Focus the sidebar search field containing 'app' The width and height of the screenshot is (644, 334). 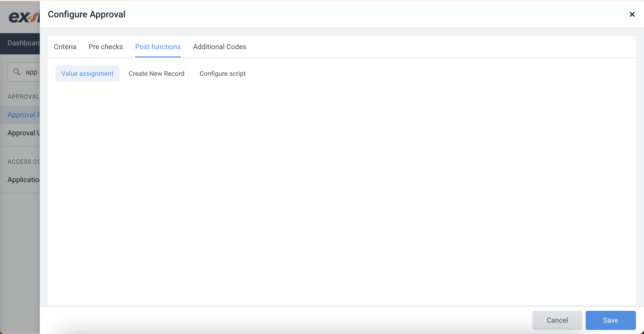coord(24,72)
